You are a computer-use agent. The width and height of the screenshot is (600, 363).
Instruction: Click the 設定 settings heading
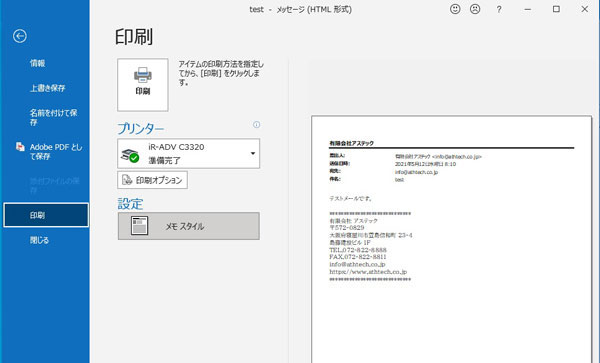[130, 204]
